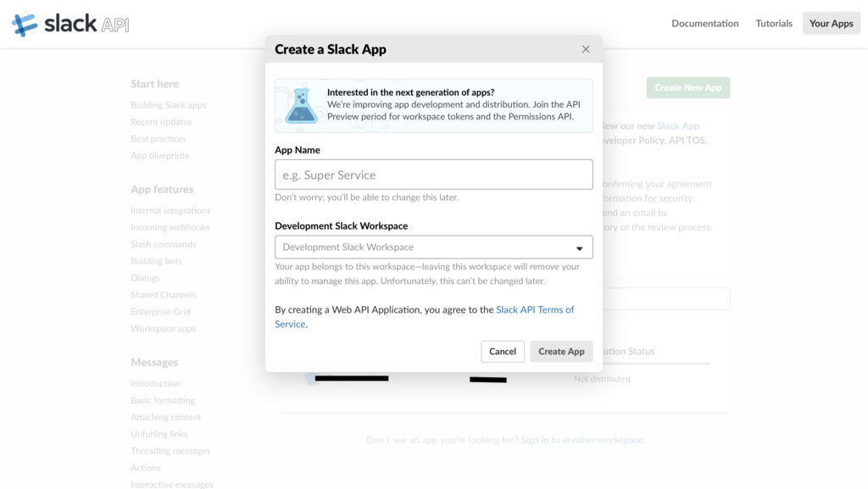The width and height of the screenshot is (868, 489).
Task: Focus the App Name input field
Action: click(x=433, y=175)
